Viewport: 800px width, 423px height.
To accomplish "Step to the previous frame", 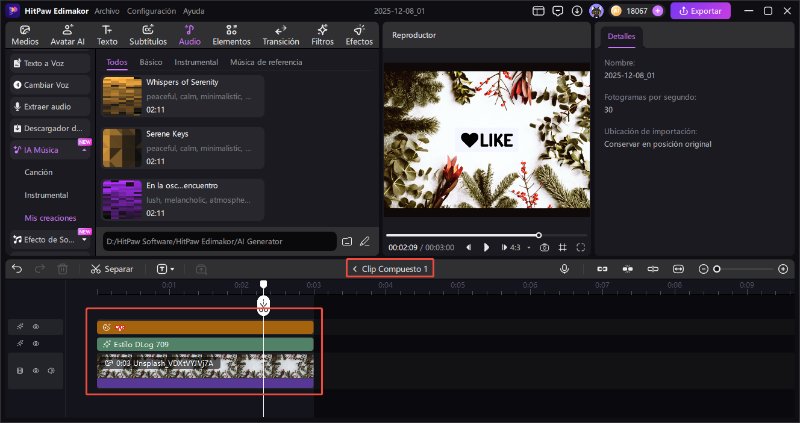I will coord(469,247).
